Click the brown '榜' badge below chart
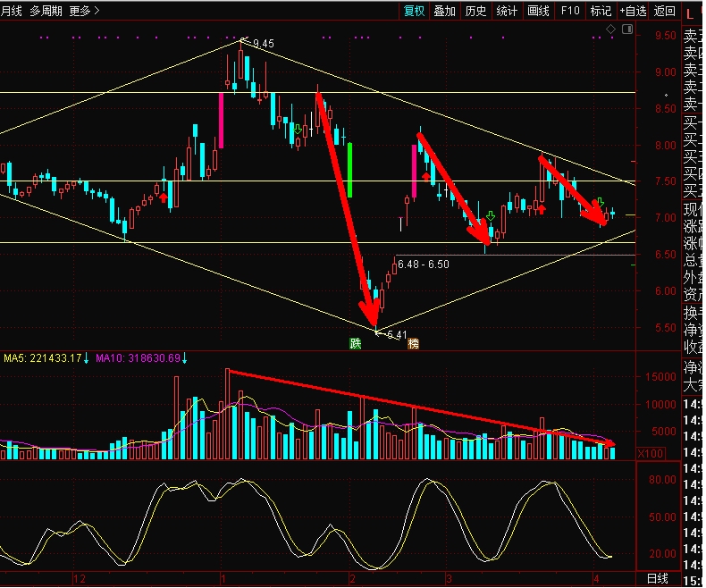Screen dimensions: 706x588 tap(413, 343)
